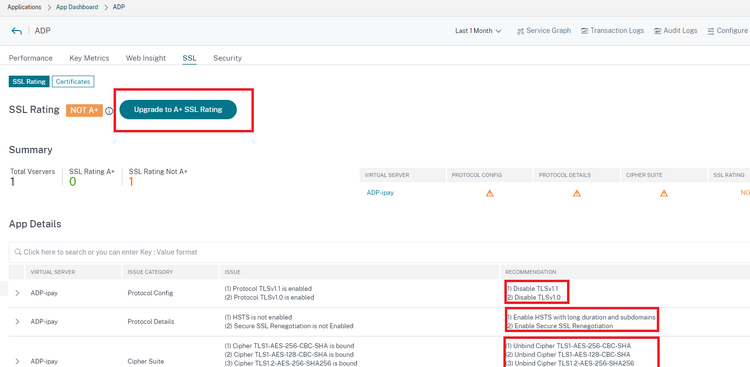This screenshot has height=367, width=750.
Task: Open the Last 1 Month time range dropdown
Action: click(478, 31)
